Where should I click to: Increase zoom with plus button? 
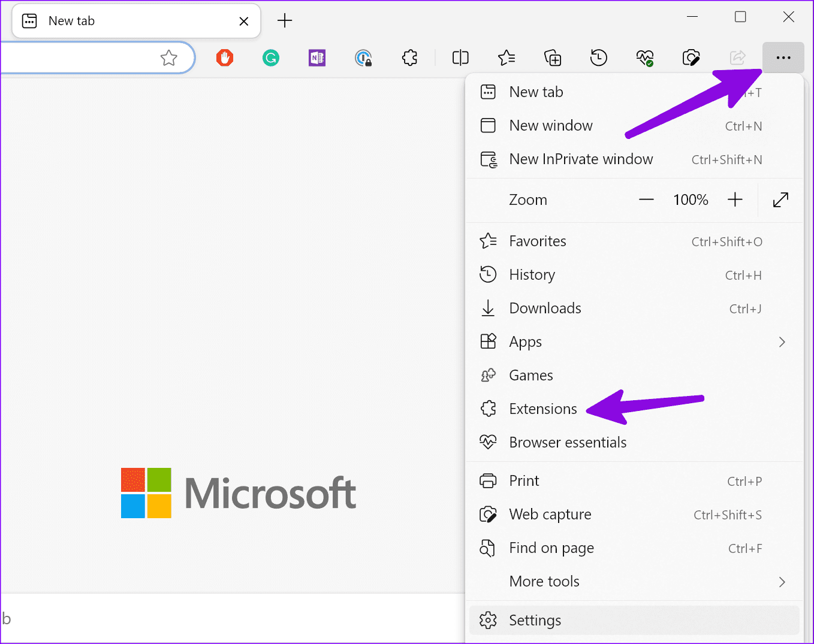click(x=735, y=199)
